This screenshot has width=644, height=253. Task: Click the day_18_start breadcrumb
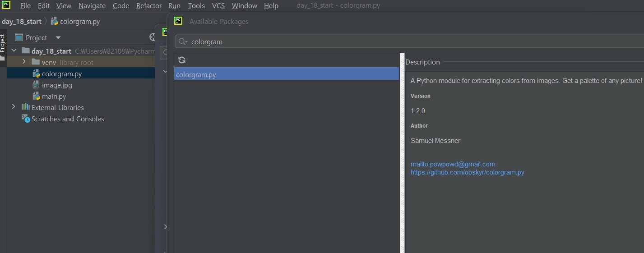click(x=21, y=21)
